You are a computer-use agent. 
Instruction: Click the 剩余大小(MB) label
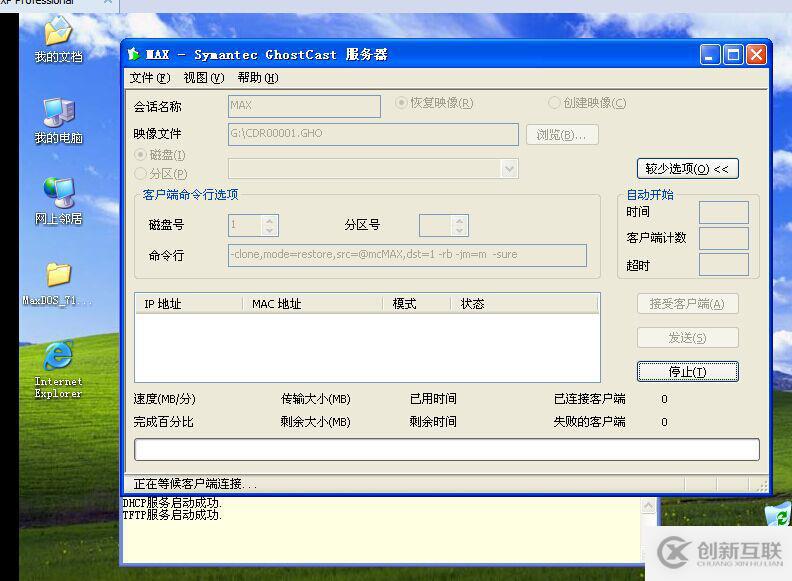pyautogui.click(x=316, y=422)
